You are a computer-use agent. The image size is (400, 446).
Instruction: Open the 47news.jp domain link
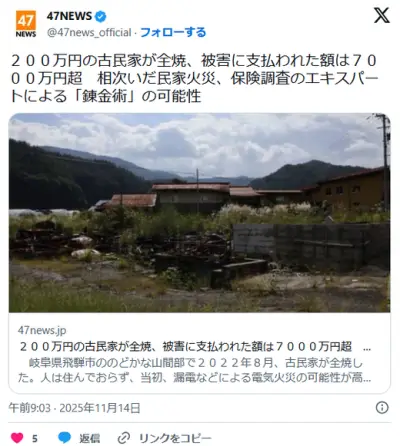pos(42,330)
